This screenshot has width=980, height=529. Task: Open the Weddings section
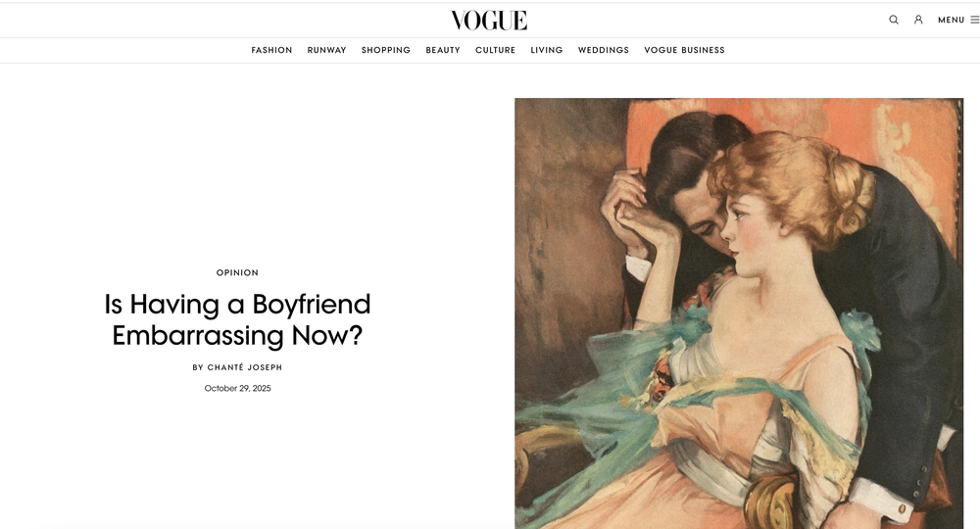[604, 50]
